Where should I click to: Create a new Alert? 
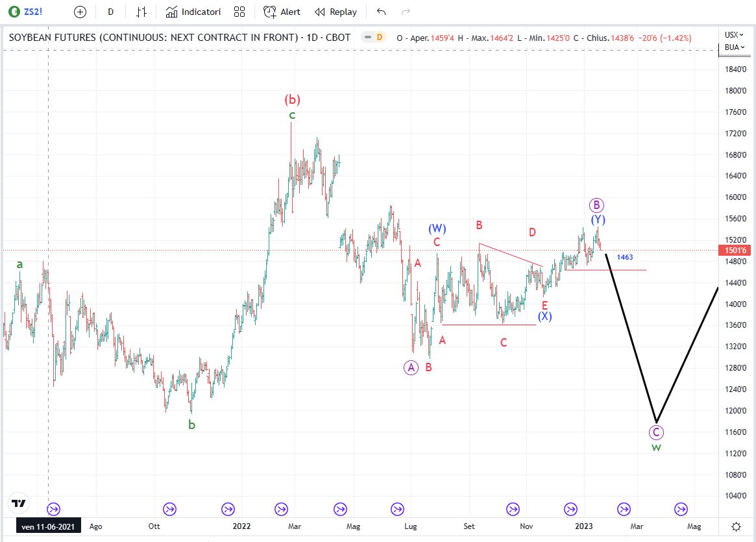coord(282,12)
